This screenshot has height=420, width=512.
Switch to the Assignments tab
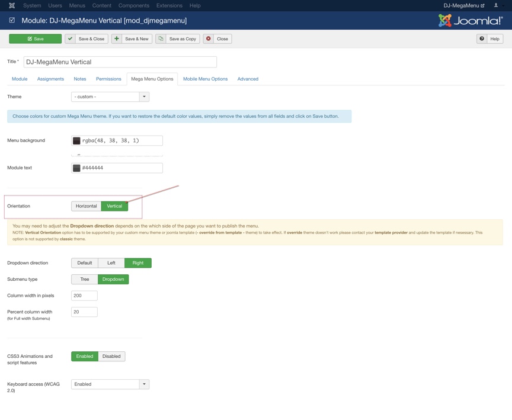[50, 79]
